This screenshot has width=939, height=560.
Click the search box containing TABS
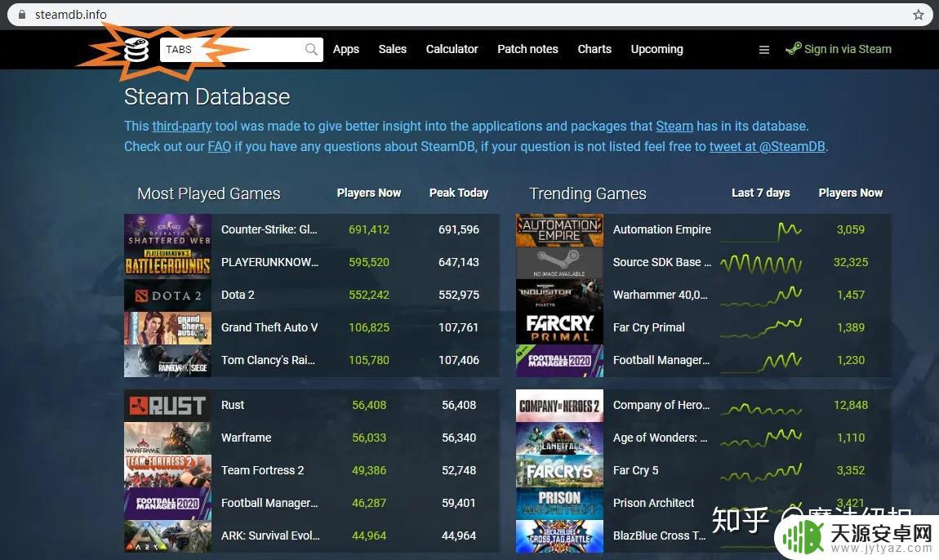point(242,49)
